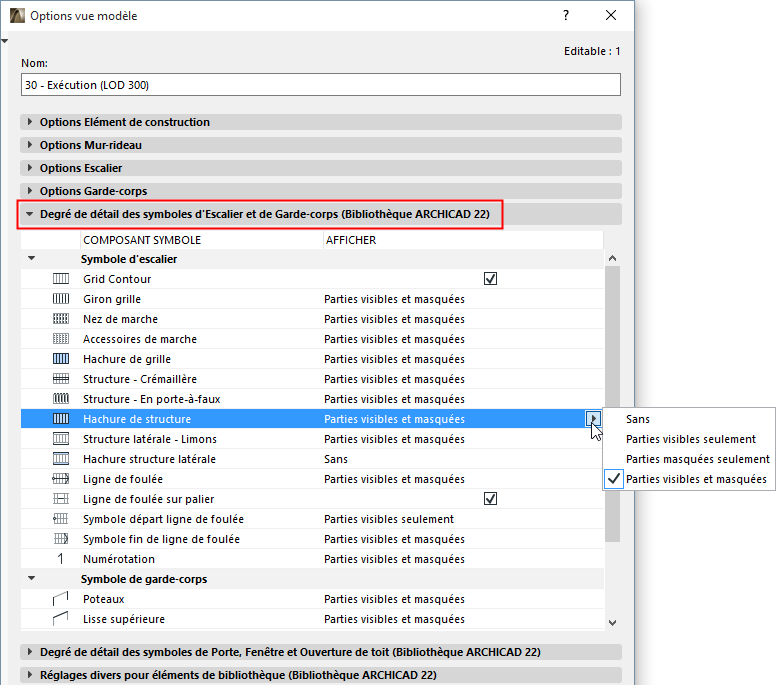Screen dimensions: 776x685
Task: Select the Structure - Crémaillère row label
Action: pos(140,379)
